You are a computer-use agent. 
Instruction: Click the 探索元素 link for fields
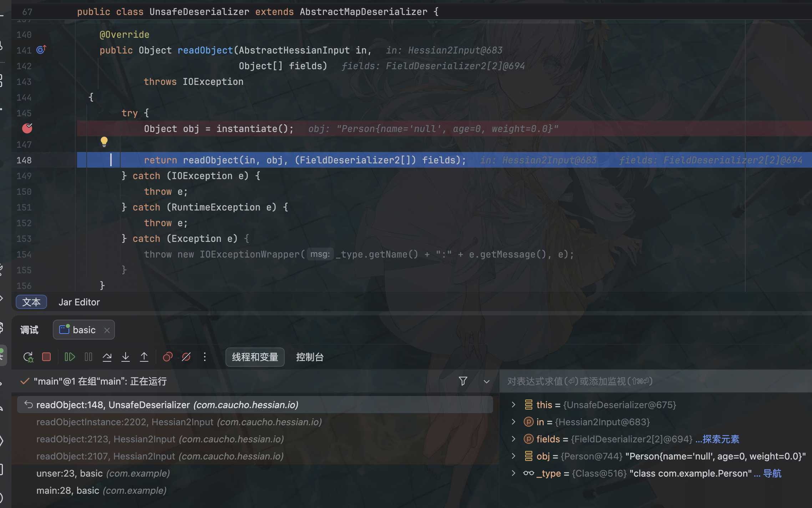point(721,439)
